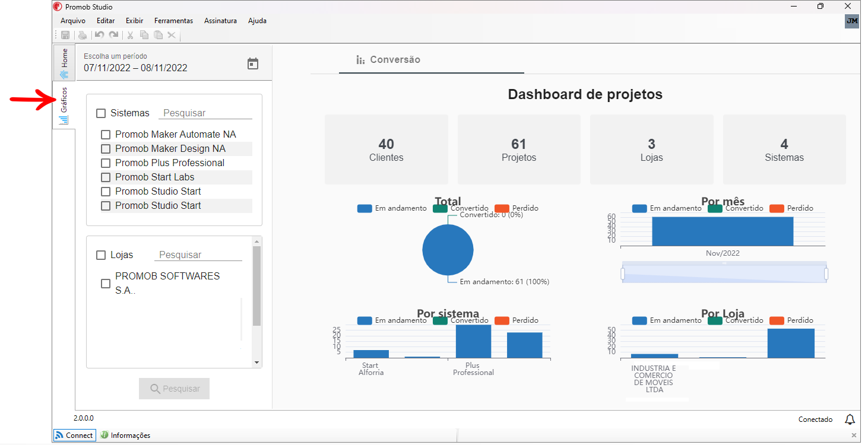Screen dimensions: 868x445
Task: Toggle Em andamento legend in Por mês chart
Action: 667,208
